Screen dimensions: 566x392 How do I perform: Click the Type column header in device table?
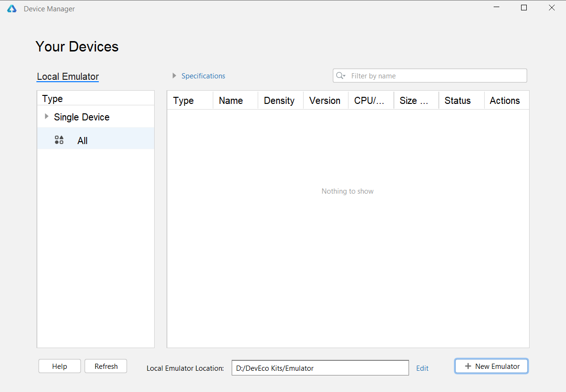pyautogui.click(x=190, y=100)
